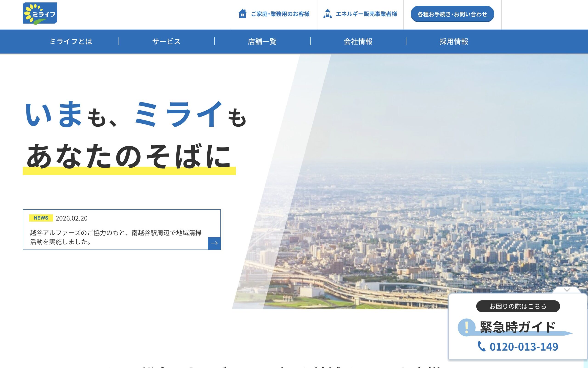Open the 会社情報 menu
This screenshot has height=368, width=588.
click(358, 42)
